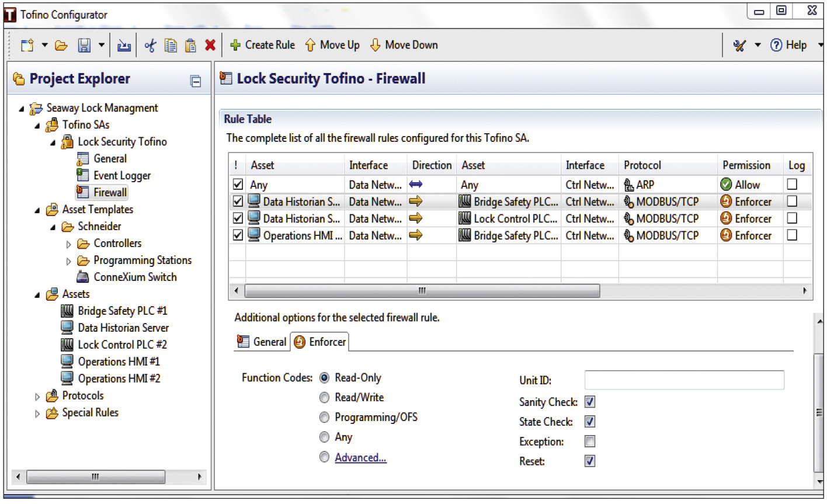The height and width of the screenshot is (504, 827).
Task: Click the Enforcer icon in Operations HMI row
Action: coord(726,235)
